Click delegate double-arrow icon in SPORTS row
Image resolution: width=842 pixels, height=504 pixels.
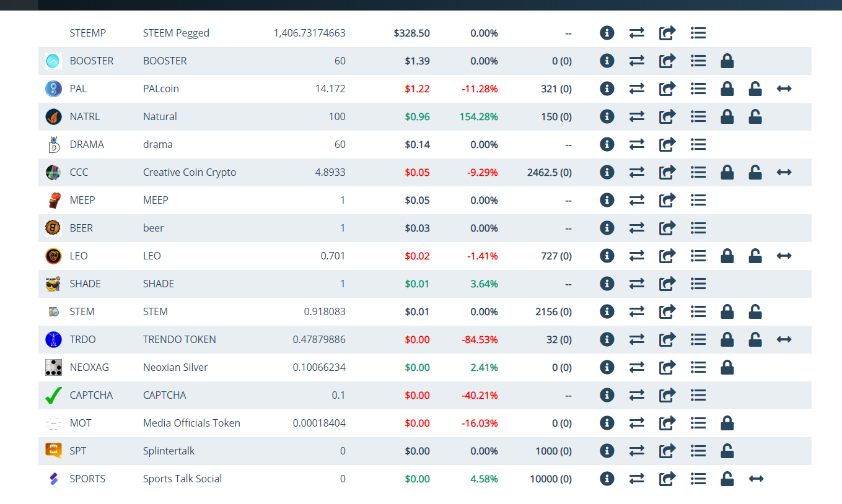tap(756, 479)
